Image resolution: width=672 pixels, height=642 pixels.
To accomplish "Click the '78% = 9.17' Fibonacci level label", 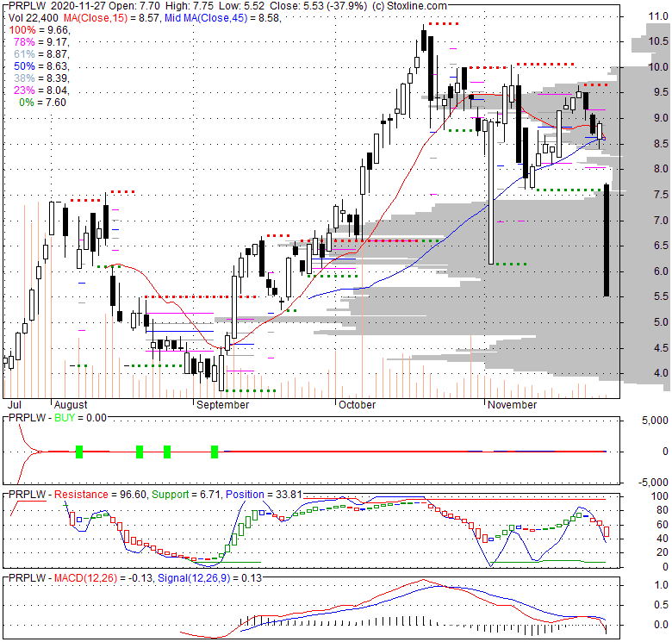I will (x=40, y=42).
